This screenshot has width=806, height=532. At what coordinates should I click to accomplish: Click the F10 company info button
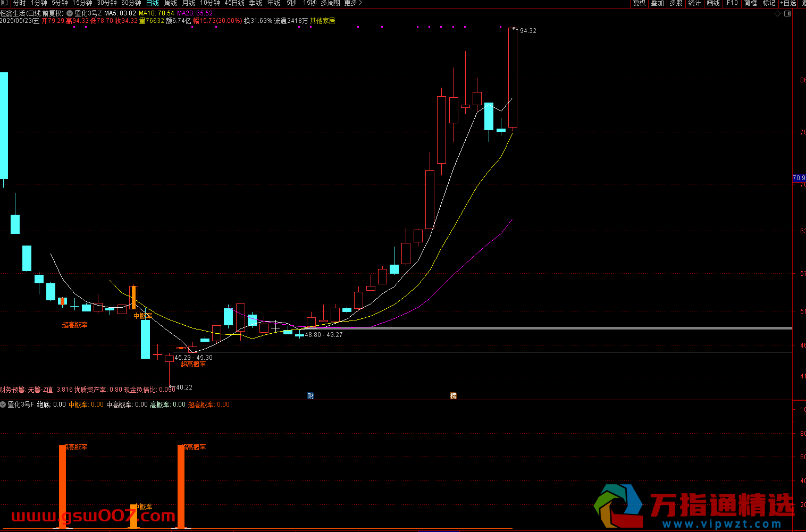(x=732, y=3)
